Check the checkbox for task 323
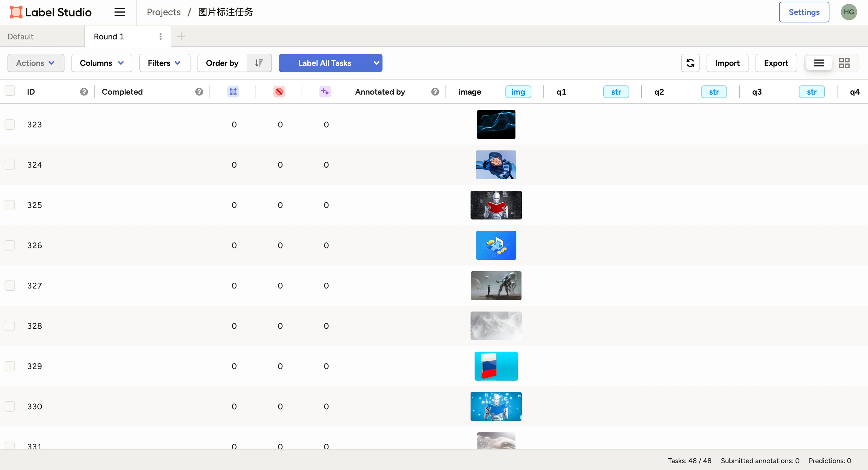 pos(10,124)
